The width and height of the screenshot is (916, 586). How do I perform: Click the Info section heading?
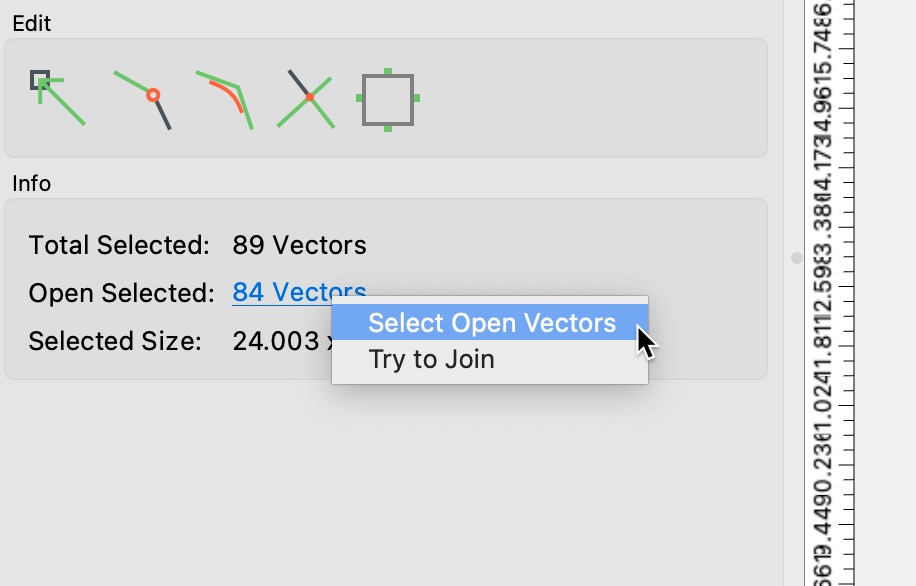(x=32, y=183)
